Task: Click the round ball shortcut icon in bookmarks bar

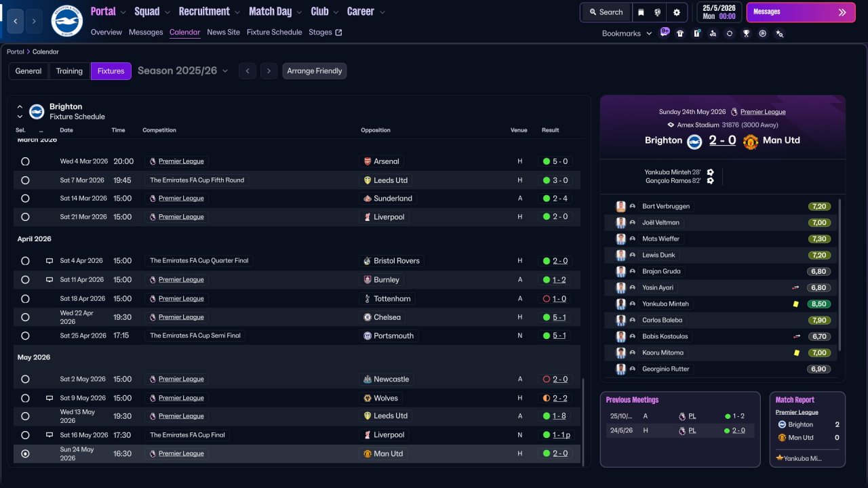Action: tap(763, 33)
